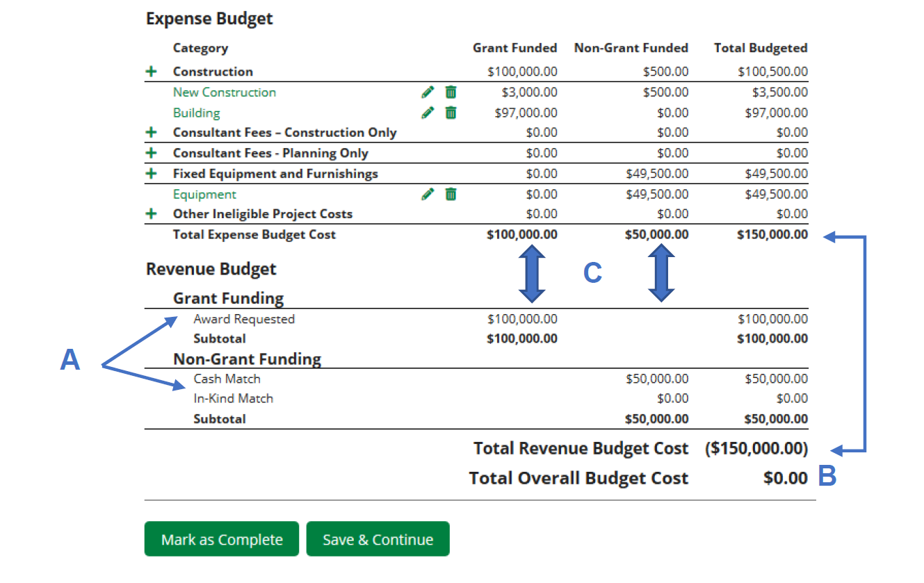Open the Building line item link

coord(196,113)
